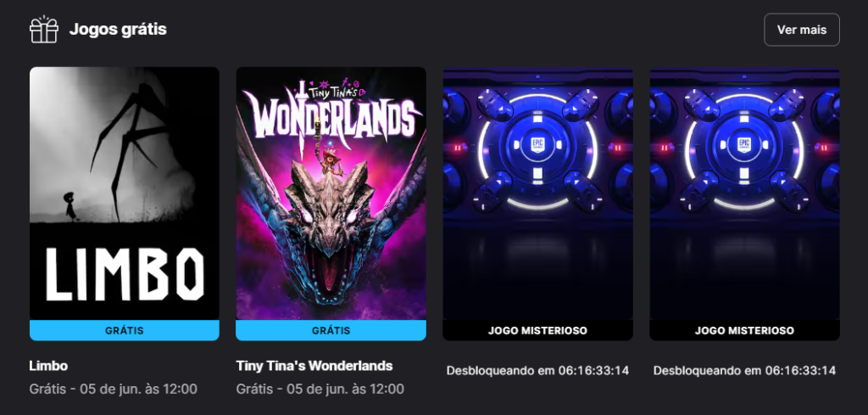
Task: Click GRÁTIS banner under Wonderlands cover
Action: pyautogui.click(x=331, y=330)
